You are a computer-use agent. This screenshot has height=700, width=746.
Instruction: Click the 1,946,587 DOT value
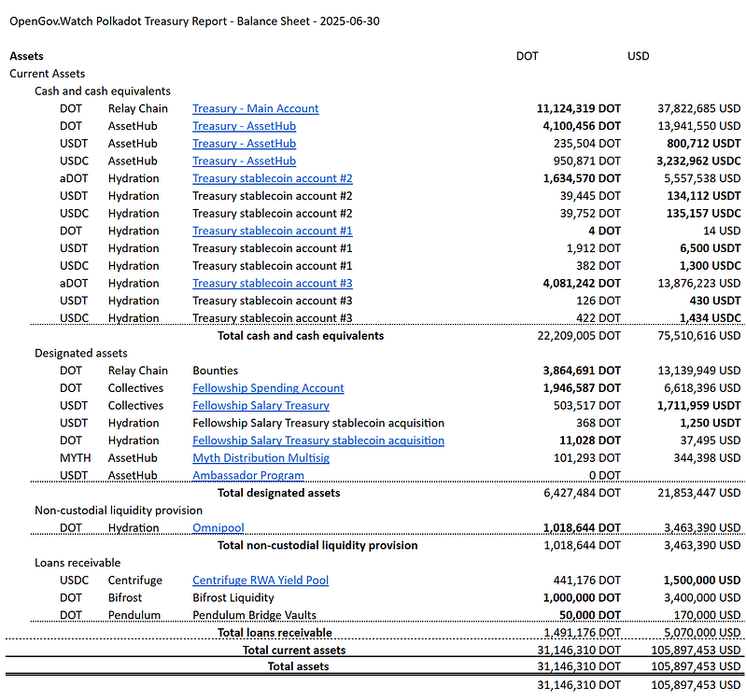[582, 388]
